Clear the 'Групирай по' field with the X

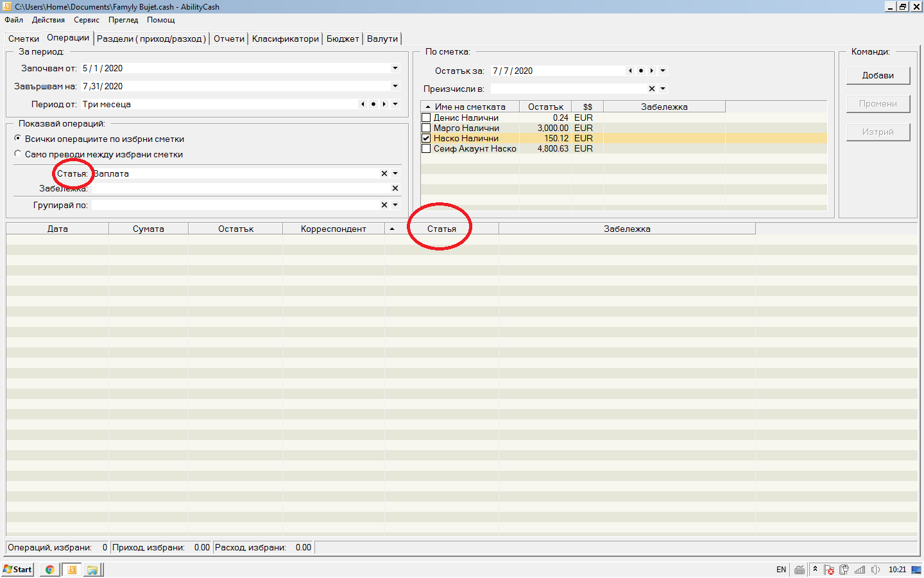(384, 205)
